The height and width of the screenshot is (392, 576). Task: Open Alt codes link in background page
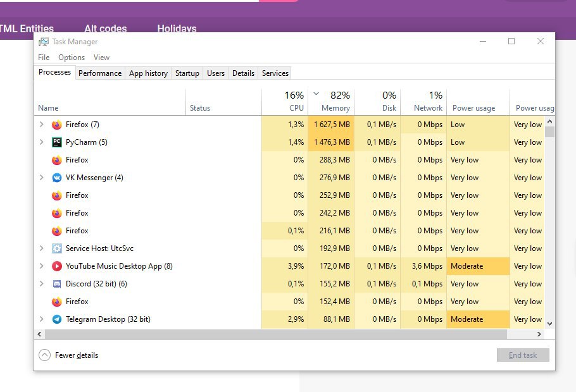106,28
